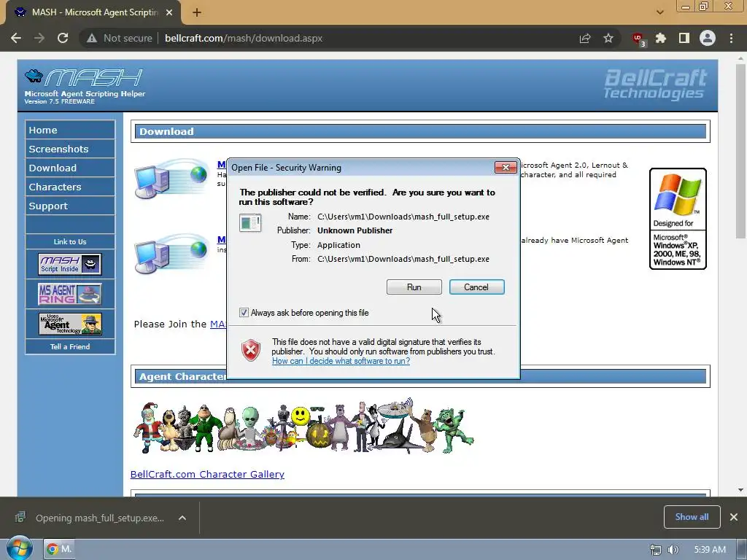Uncheck Always ask before opening this file
Image resolution: width=747 pixels, height=560 pixels.
pyautogui.click(x=244, y=313)
